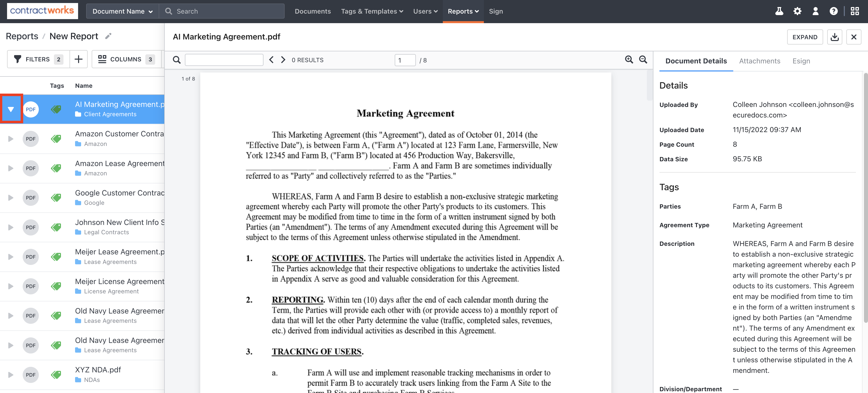
Task: Open Google folder link
Action: tap(94, 203)
